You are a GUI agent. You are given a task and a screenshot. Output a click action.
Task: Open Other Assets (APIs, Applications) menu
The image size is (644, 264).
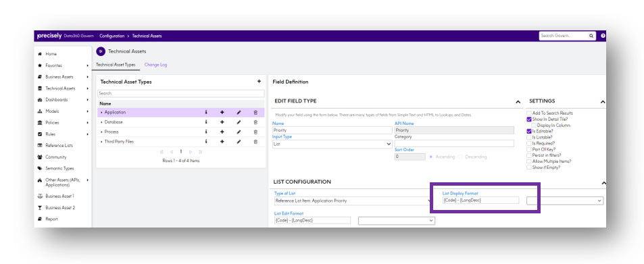63,182
